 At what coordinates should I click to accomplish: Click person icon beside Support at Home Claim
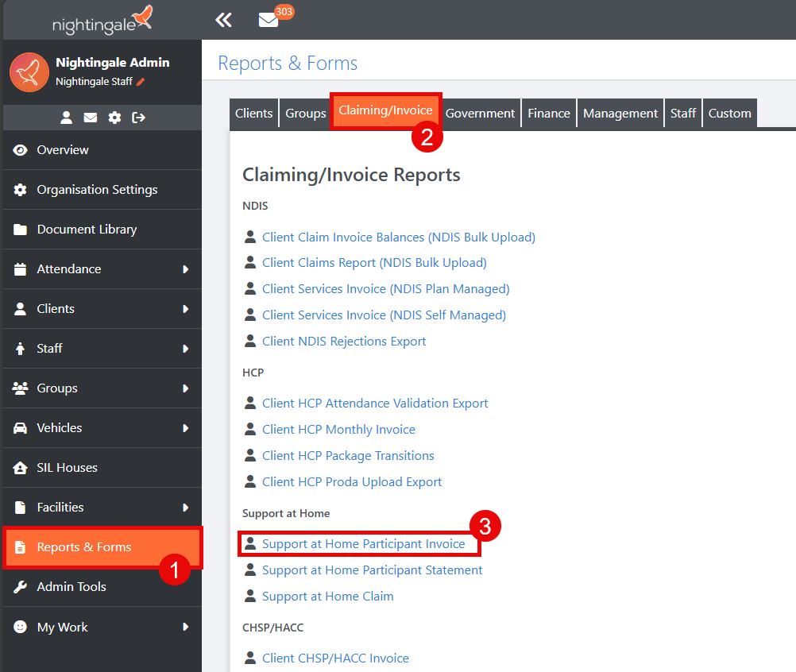(x=249, y=596)
